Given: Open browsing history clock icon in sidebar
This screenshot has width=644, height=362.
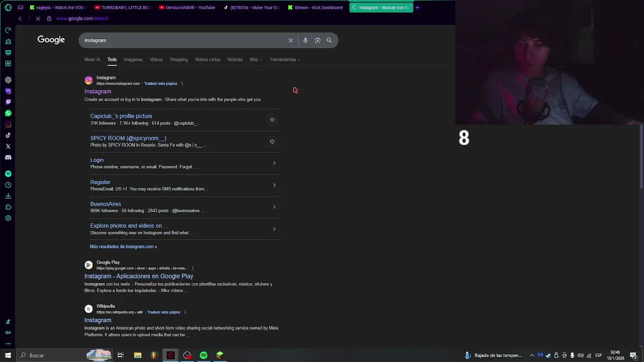Looking at the screenshot, I should [x=8, y=185].
